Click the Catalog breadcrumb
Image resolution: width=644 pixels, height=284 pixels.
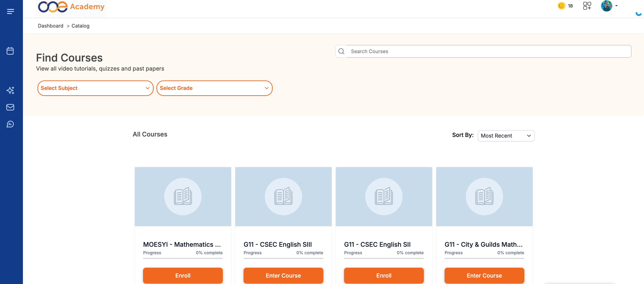pyautogui.click(x=80, y=26)
